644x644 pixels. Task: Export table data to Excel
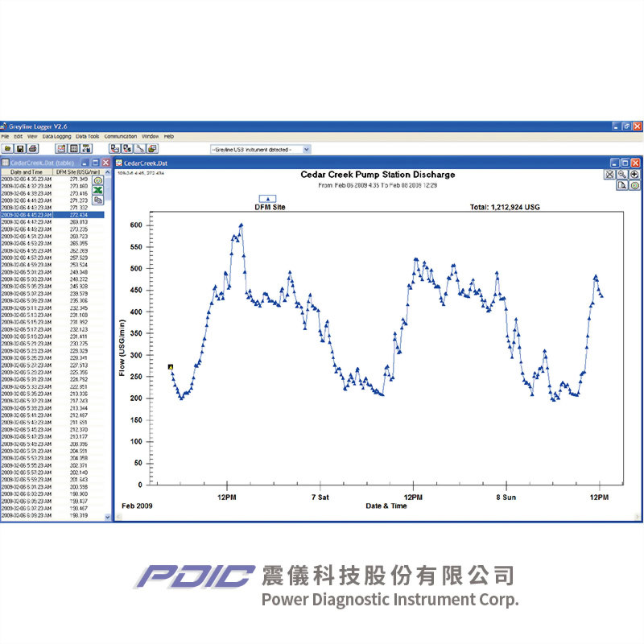tap(98, 191)
